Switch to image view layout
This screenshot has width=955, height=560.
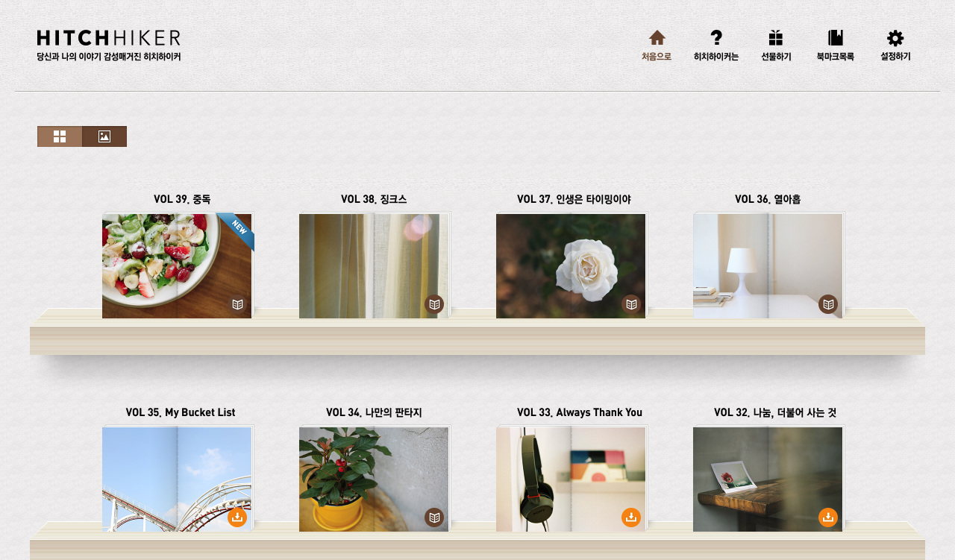104,136
